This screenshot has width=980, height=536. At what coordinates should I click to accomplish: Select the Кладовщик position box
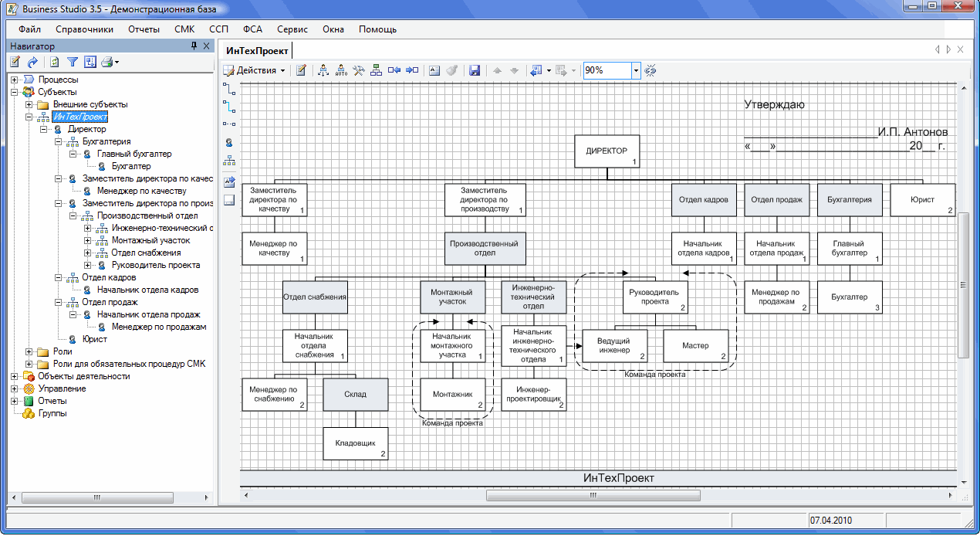click(355, 443)
